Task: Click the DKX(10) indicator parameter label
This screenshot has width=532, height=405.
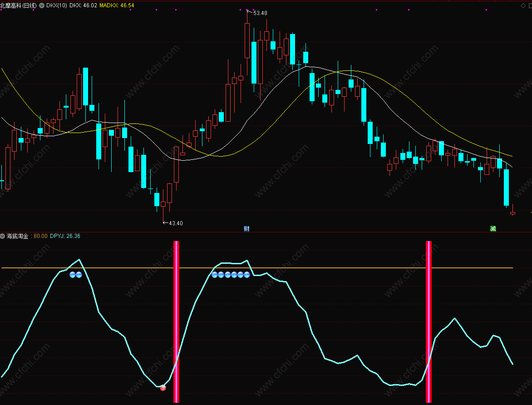Action: 57,5
